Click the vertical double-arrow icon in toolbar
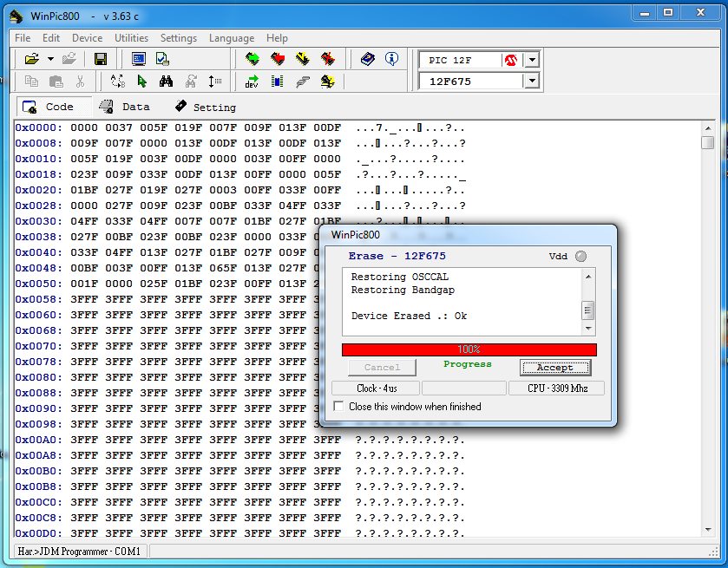The height and width of the screenshot is (568, 728). click(x=214, y=82)
